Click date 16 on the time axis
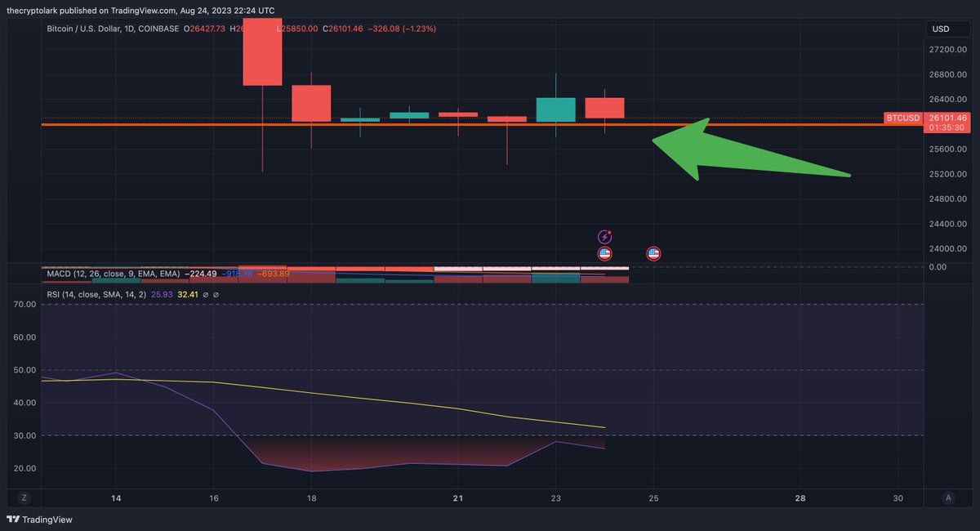This screenshot has width=980, height=531. click(x=213, y=498)
